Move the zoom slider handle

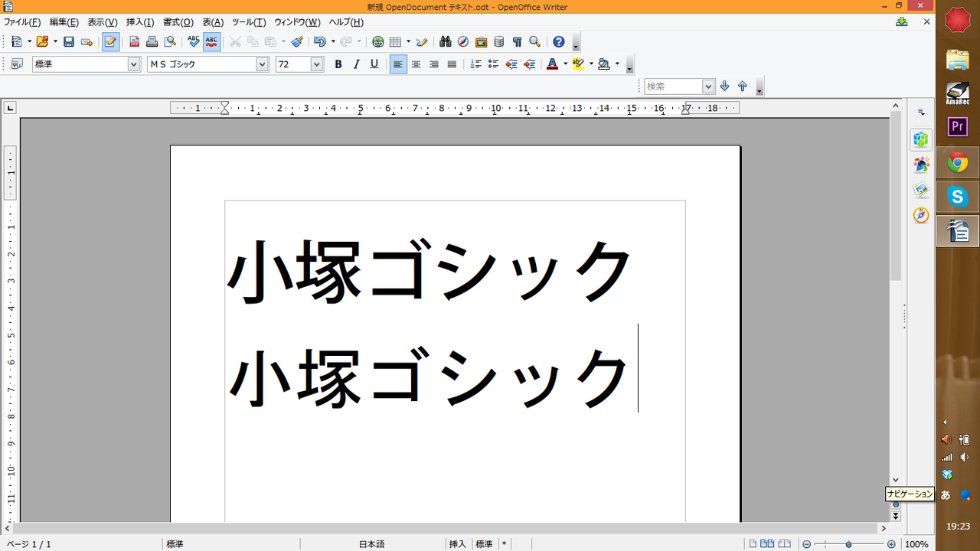click(848, 544)
